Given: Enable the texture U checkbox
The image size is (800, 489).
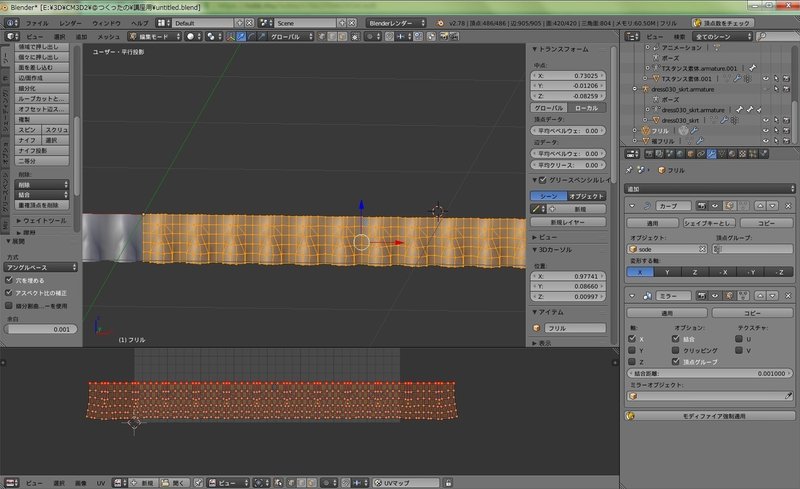Looking at the screenshot, I should tap(739, 339).
